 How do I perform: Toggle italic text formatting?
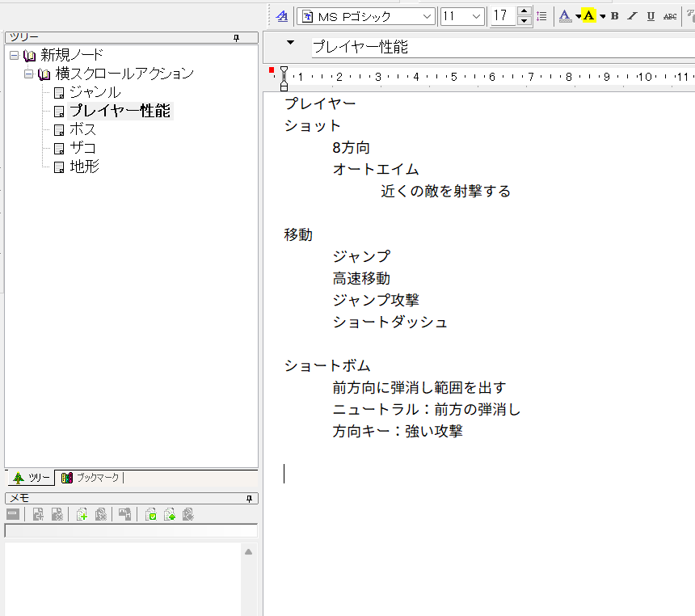(x=632, y=16)
